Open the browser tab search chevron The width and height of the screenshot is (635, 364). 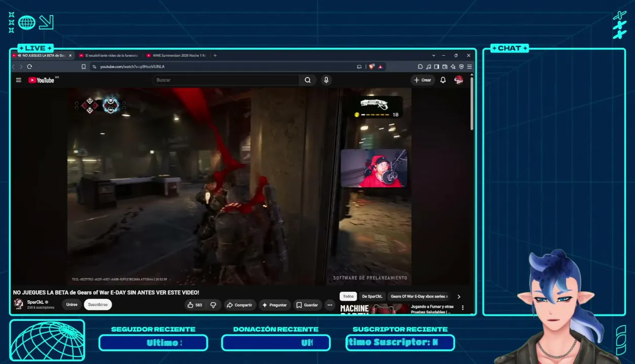click(x=434, y=56)
